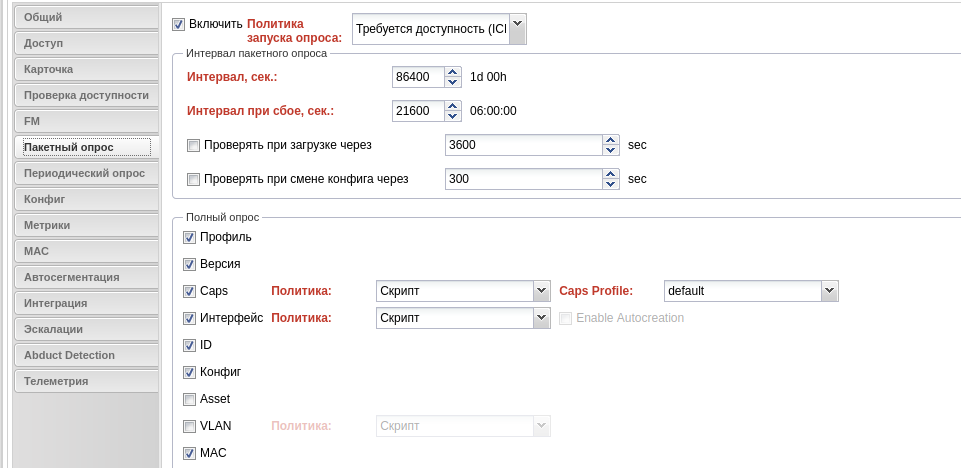Decrease the Проверять при смене конфига value

(610, 184)
